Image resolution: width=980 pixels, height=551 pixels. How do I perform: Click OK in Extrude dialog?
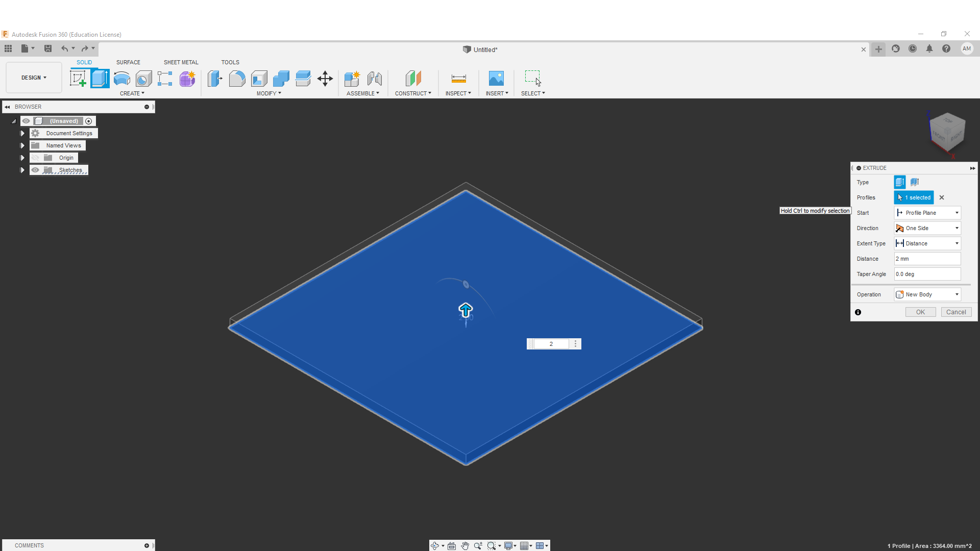coord(920,312)
